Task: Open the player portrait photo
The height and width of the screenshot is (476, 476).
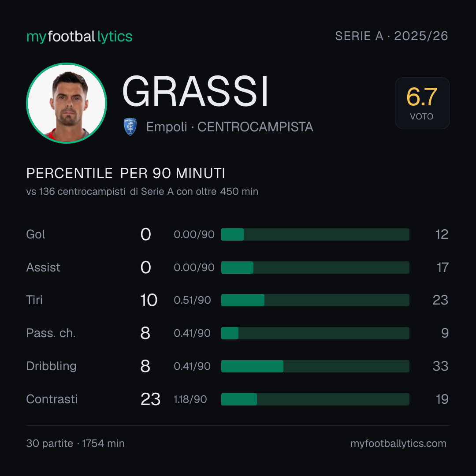Action: [67, 103]
